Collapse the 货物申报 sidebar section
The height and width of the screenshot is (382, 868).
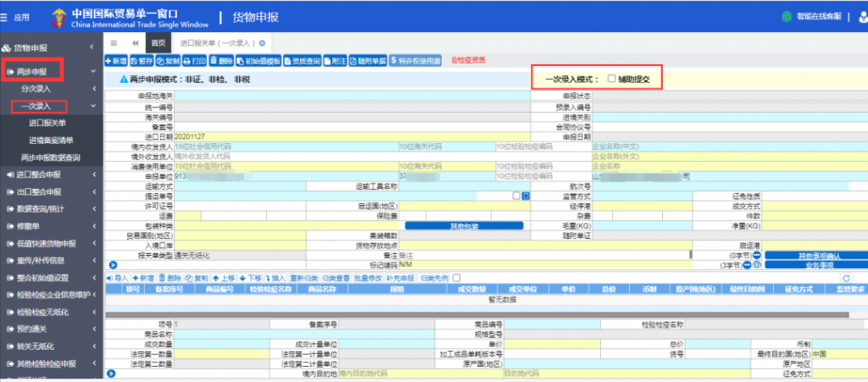click(x=52, y=48)
